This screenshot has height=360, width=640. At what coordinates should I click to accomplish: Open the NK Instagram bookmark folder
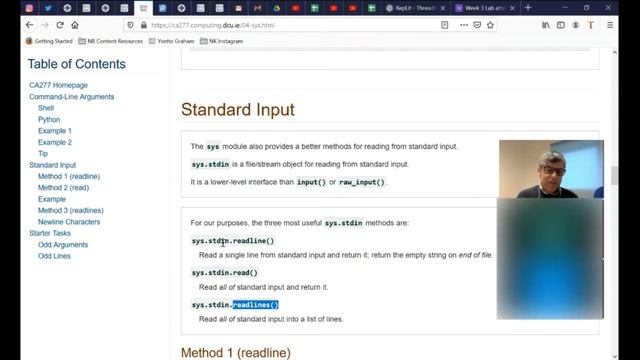222,41
